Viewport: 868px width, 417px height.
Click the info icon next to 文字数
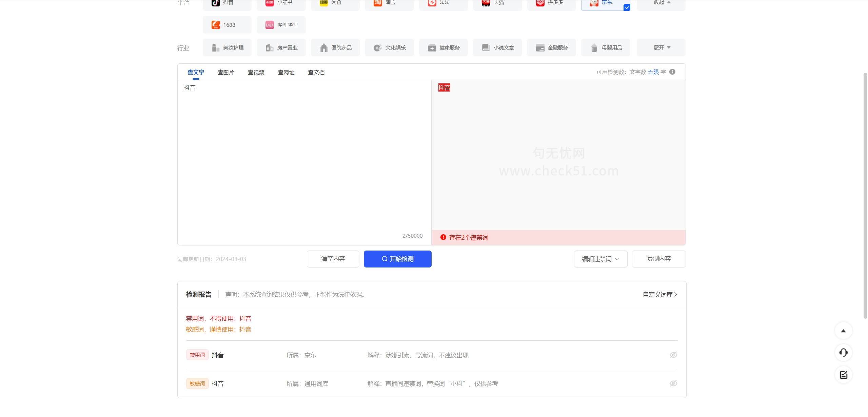[672, 72]
